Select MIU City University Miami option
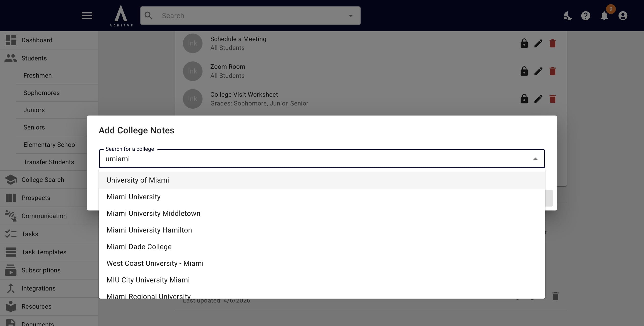644x326 pixels. (322, 280)
